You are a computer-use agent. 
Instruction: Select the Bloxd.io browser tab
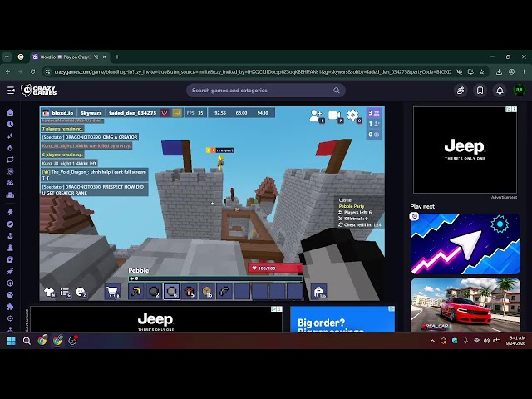coord(70,57)
